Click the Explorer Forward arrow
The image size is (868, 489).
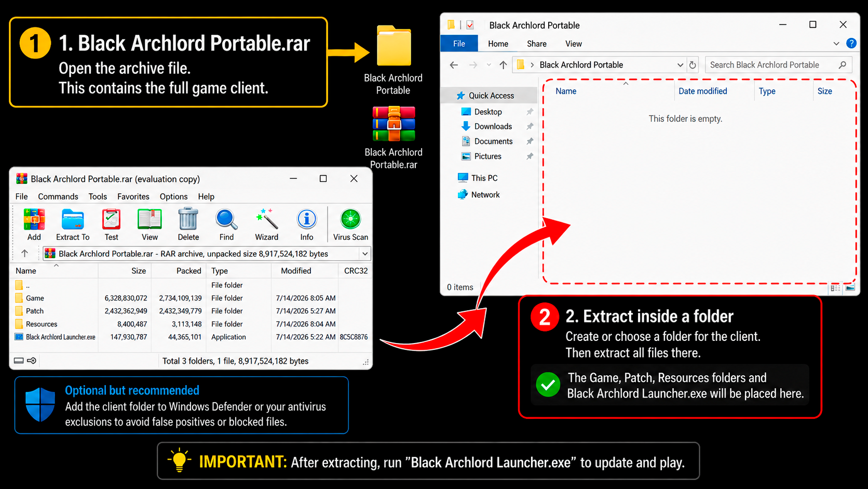click(473, 65)
